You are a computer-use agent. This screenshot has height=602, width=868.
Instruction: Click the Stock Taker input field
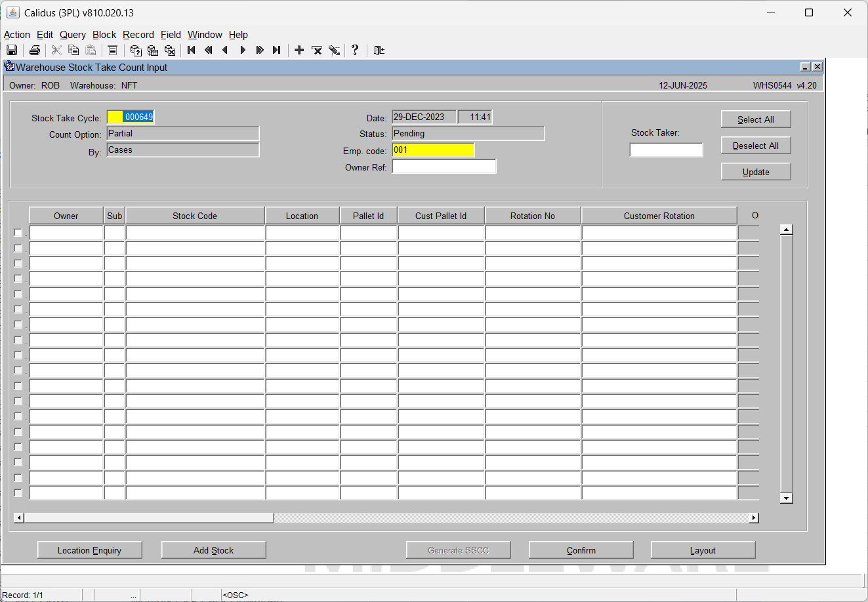coord(666,150)
